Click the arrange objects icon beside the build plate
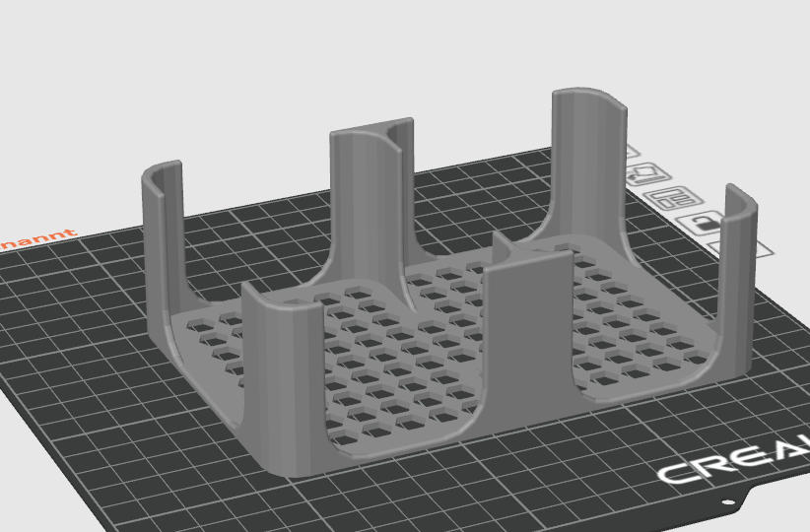810x532 pixels. pyautogui.click(x=675, y=198)
